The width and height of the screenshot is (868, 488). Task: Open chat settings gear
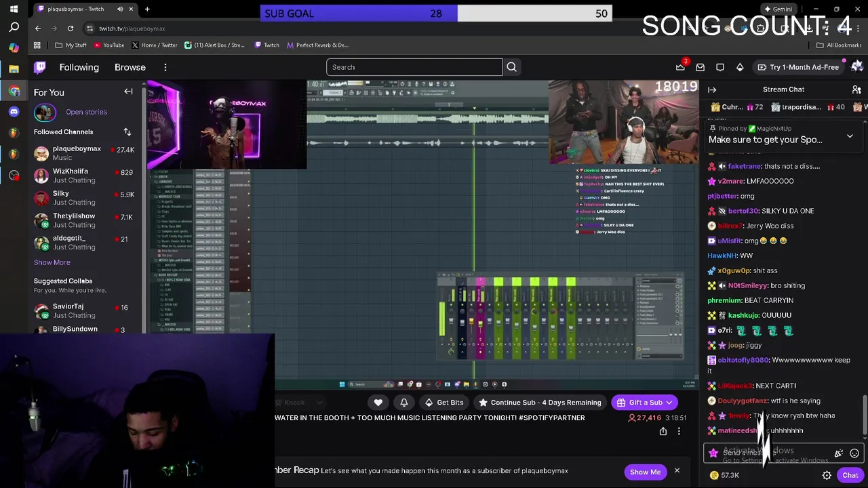(827, 475)
